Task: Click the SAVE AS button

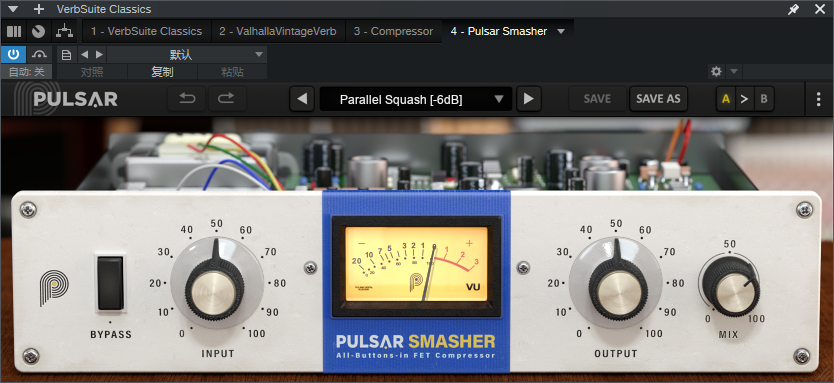Action: (658, 99)
